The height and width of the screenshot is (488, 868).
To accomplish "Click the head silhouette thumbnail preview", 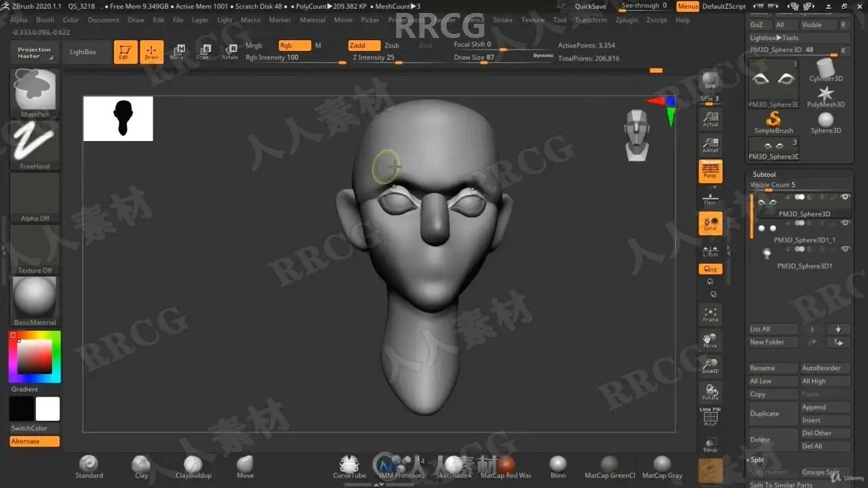I will click(x=118, y=119).
